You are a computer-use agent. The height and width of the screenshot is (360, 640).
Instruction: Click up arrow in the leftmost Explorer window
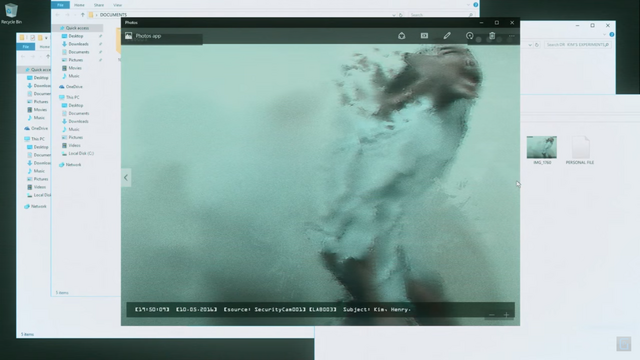click(x=48, y=56)
